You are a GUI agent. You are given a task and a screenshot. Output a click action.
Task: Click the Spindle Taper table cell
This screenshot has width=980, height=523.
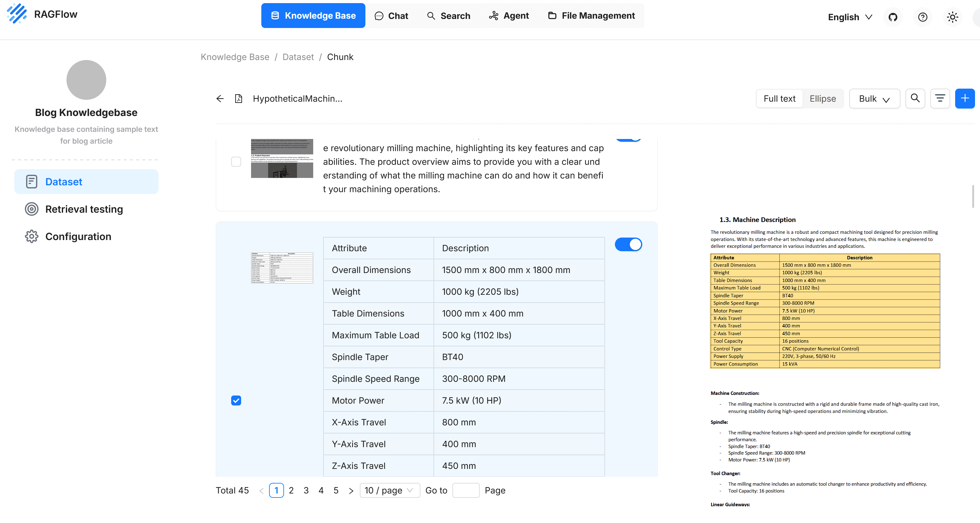pyautogui.click(x=378, y=357)
